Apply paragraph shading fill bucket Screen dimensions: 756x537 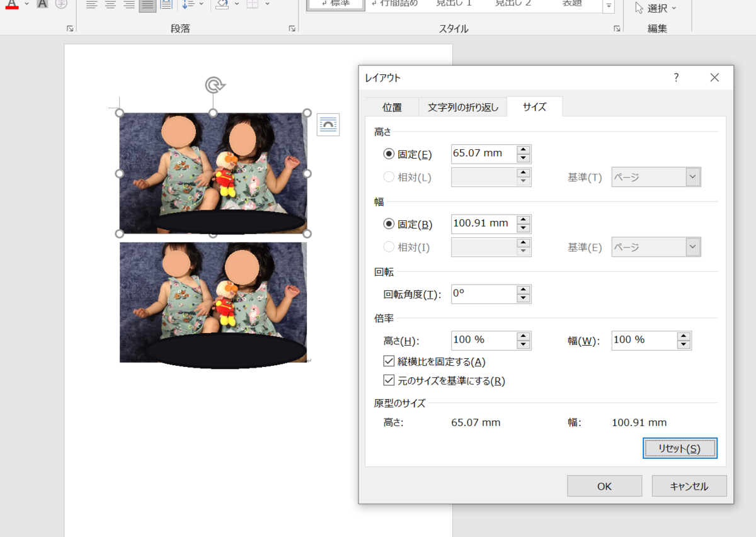click(222, 4)
